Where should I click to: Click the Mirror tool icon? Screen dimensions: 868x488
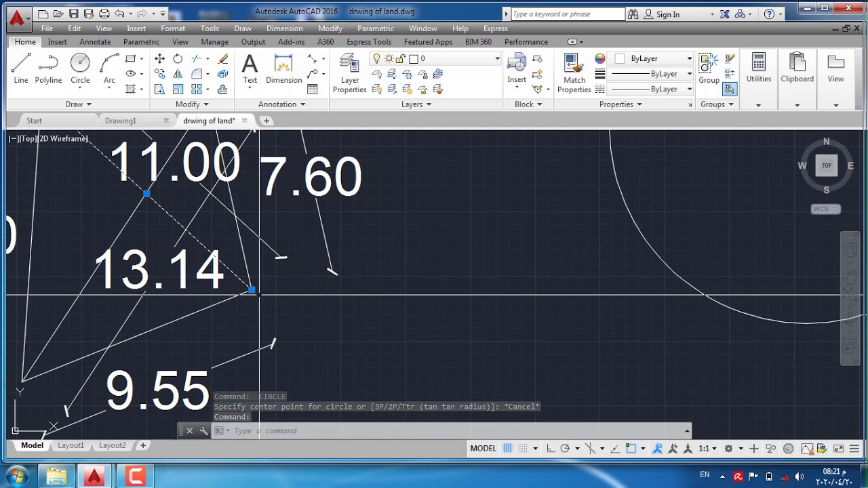point(178,74)
